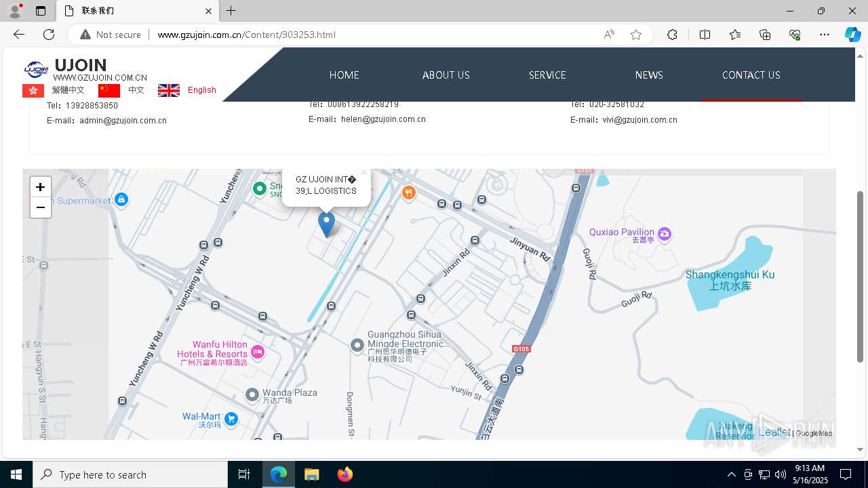Viewport: 868px width, 488px height.
Task: Open Copilot sidebar icon
Action: coord(852,35)
